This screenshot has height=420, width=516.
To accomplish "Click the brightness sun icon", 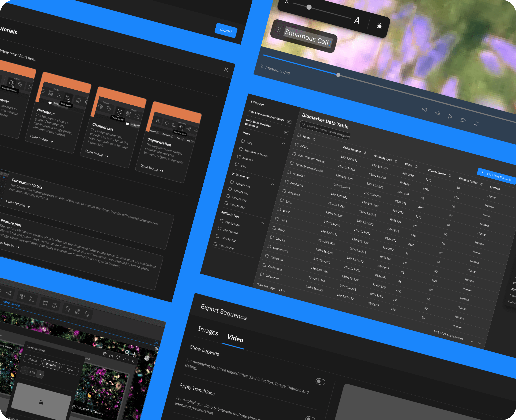I will tap(379, 26).
